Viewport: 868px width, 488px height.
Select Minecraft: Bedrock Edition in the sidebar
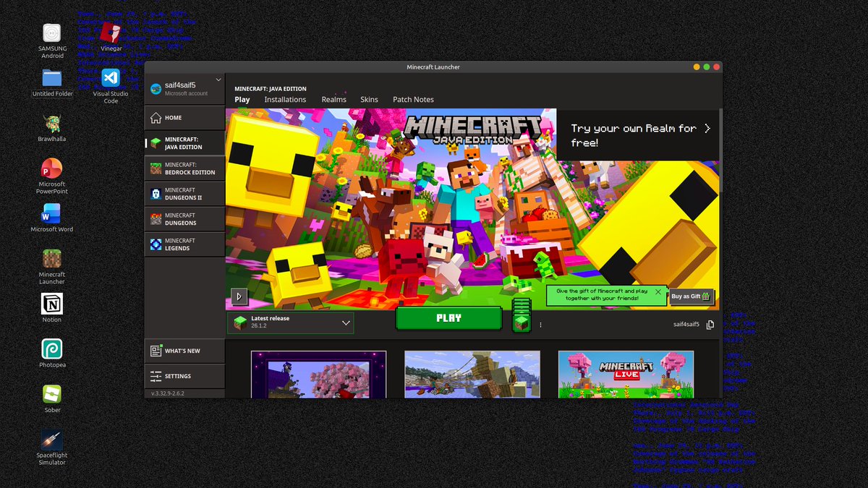(184, 168)
